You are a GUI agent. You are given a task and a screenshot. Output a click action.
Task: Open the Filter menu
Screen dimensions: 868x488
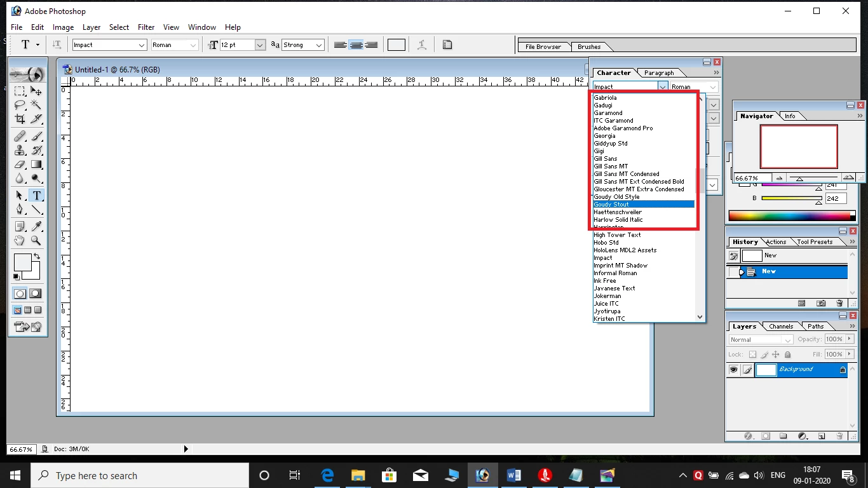146,27
